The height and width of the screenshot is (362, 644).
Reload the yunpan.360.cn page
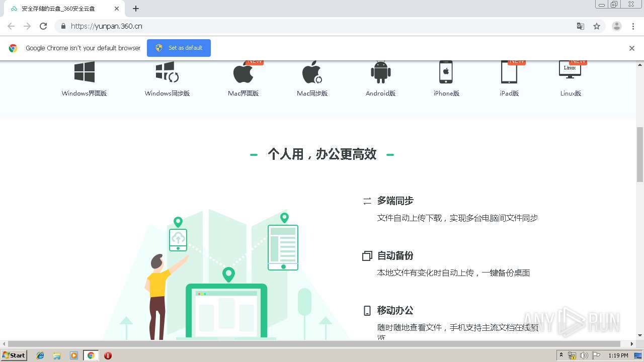click(43, 26)
